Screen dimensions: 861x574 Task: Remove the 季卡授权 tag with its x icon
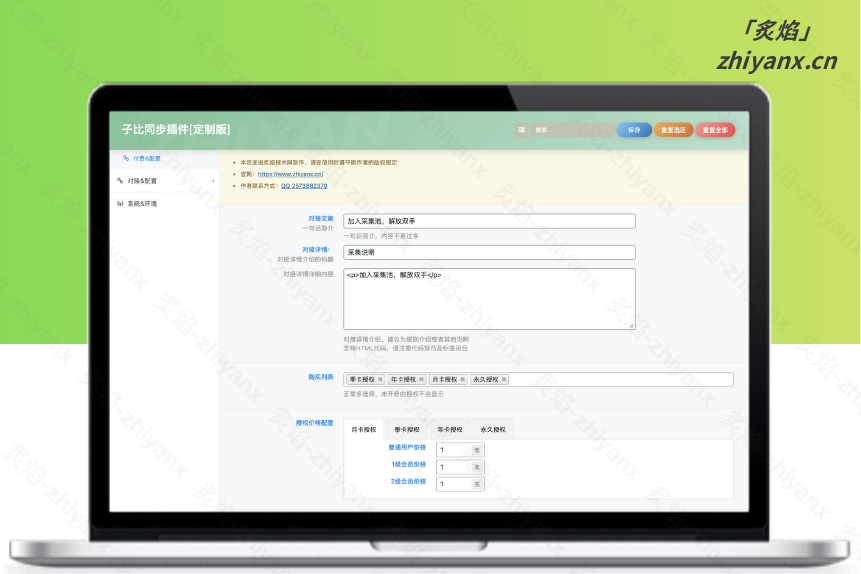click(380, 380)
